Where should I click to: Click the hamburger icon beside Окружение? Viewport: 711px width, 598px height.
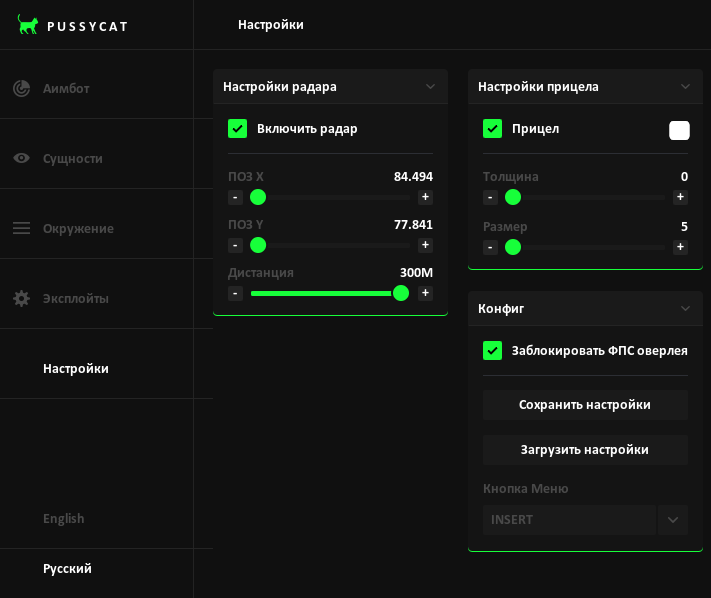point(21,228)
